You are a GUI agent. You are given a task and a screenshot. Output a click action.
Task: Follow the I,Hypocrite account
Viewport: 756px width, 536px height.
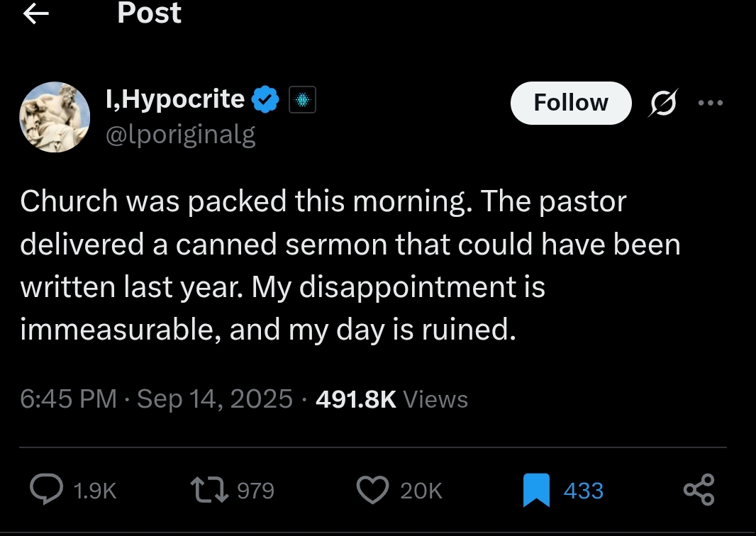point(570,103)
